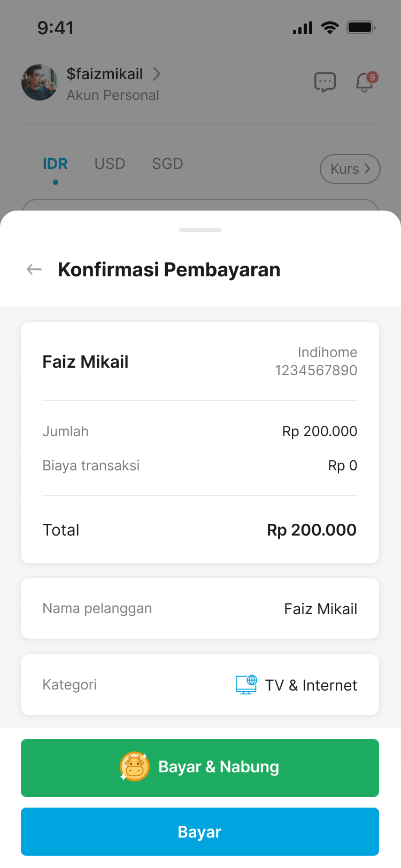This screenshot has height=868, width=401.
Task: Grab the bottom sheet drag handle
Action: pos(200,230)
